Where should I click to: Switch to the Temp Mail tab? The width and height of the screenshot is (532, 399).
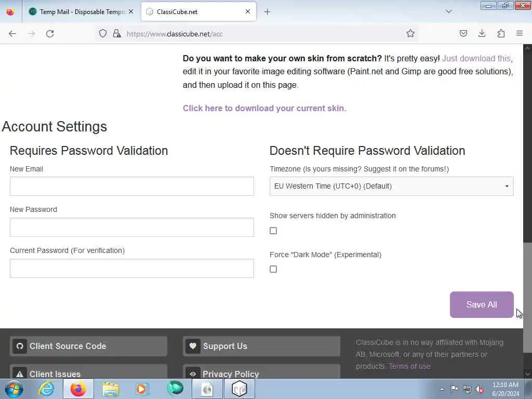[x=82, y=12]
